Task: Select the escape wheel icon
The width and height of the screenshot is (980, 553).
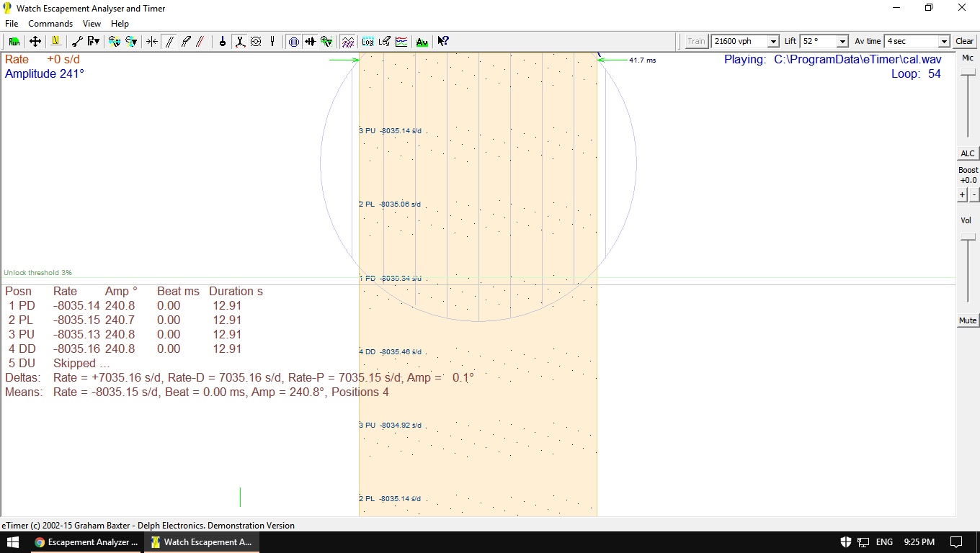Action: [x=256, y=42]
